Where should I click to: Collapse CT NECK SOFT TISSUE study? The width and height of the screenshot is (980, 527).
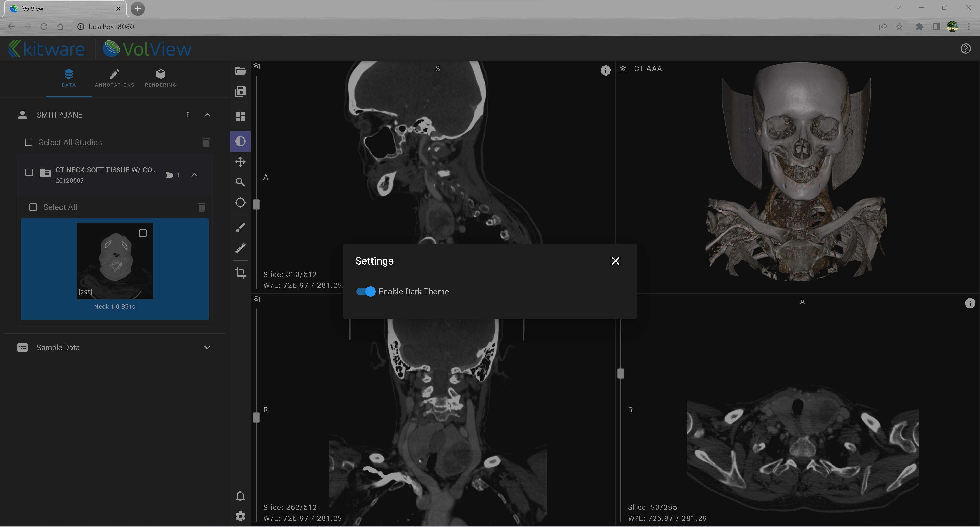(x=194, y=175)
